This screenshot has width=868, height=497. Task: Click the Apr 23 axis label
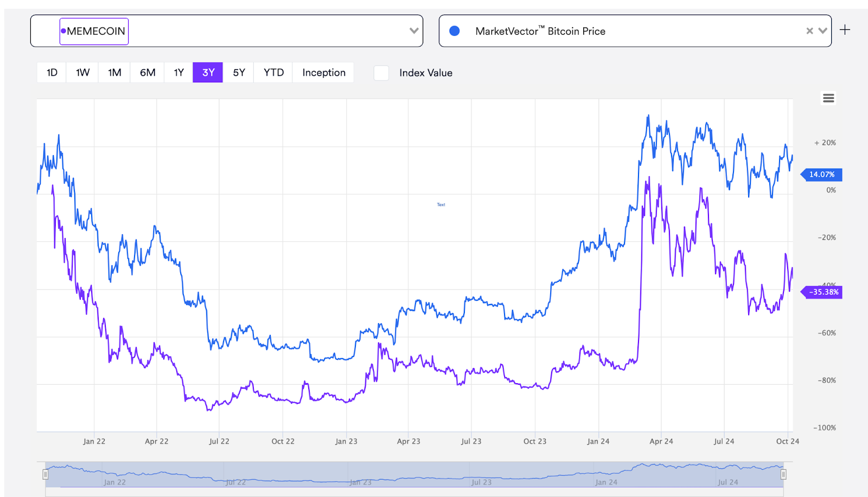tap(409, 441)
